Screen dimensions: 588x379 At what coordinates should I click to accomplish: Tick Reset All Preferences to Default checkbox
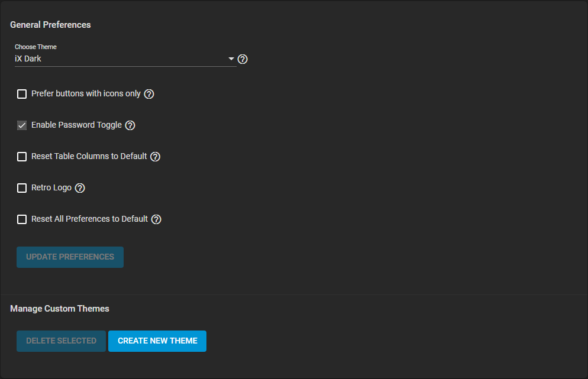(x=22, y=219)
